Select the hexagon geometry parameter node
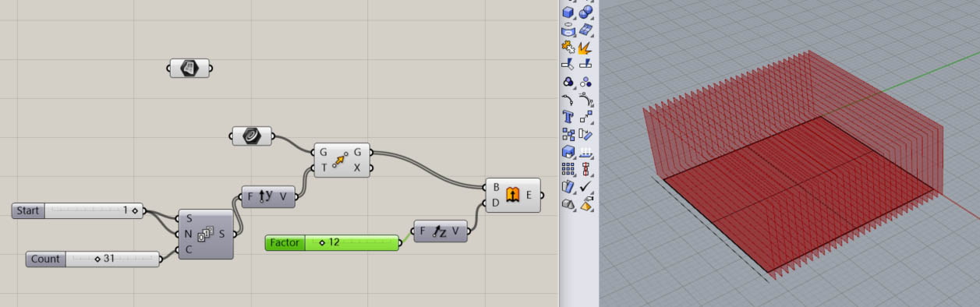 click(x=252, y=136)
